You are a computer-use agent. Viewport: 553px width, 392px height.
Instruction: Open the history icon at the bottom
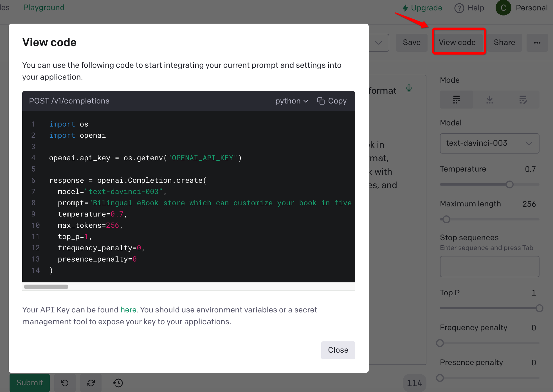118,383
